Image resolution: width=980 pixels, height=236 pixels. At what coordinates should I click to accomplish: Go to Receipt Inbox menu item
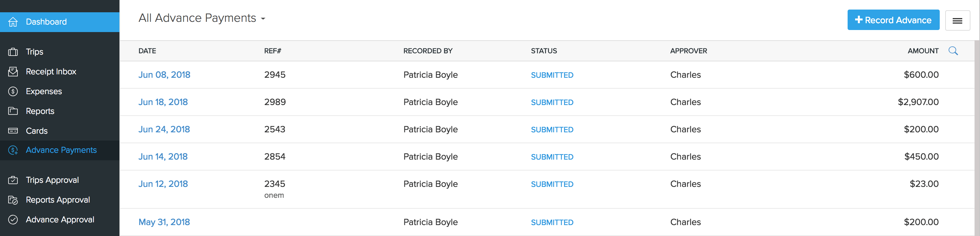(51, 71)
